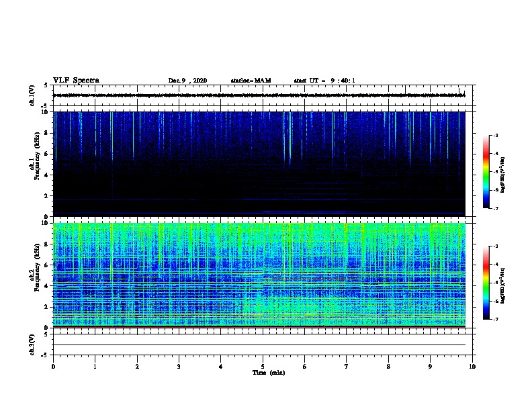Image resolution: width=532 pixels, height=411 pixels.
Task: Click the "station=MAM" label
Action: 251,81
